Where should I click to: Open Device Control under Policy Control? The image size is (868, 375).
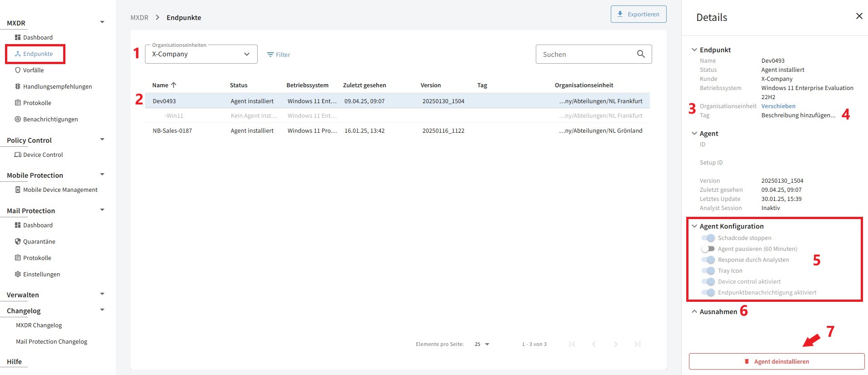[x=39, y=155]
